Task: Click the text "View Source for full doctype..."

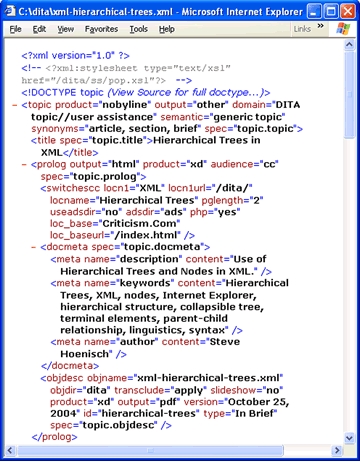Action: click(x=185, y=92)
